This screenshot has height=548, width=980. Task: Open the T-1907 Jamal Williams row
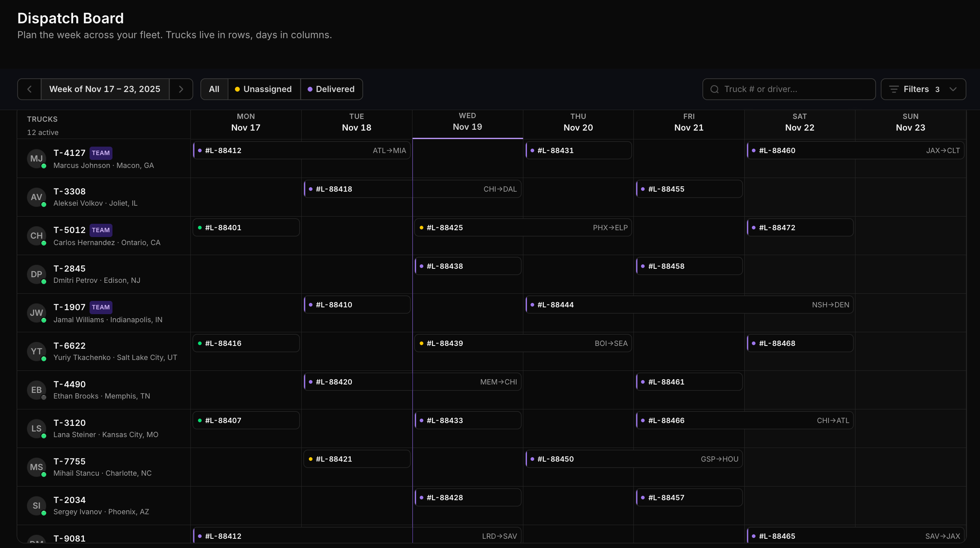[104, 313]
